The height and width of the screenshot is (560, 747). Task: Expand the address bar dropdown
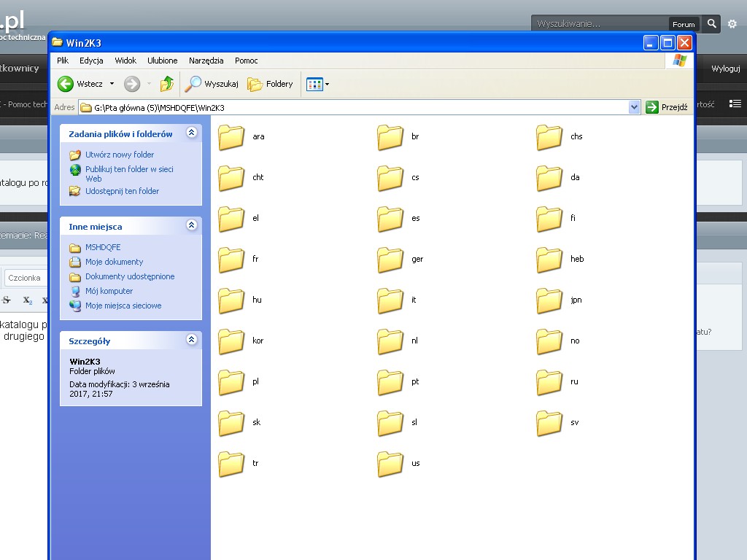pos(634,107)
